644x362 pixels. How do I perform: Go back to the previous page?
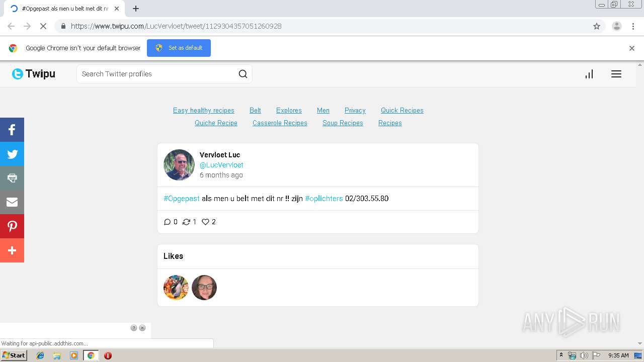[x=11, y=26]
